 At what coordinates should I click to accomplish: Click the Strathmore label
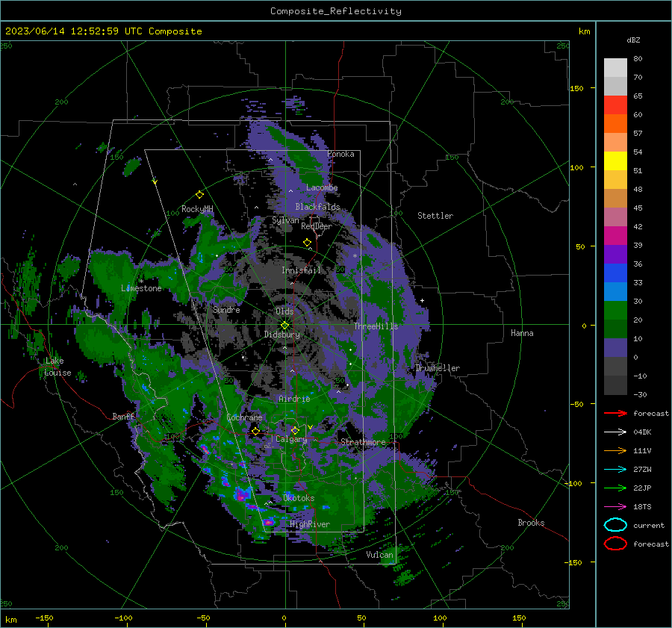point(363,442)
